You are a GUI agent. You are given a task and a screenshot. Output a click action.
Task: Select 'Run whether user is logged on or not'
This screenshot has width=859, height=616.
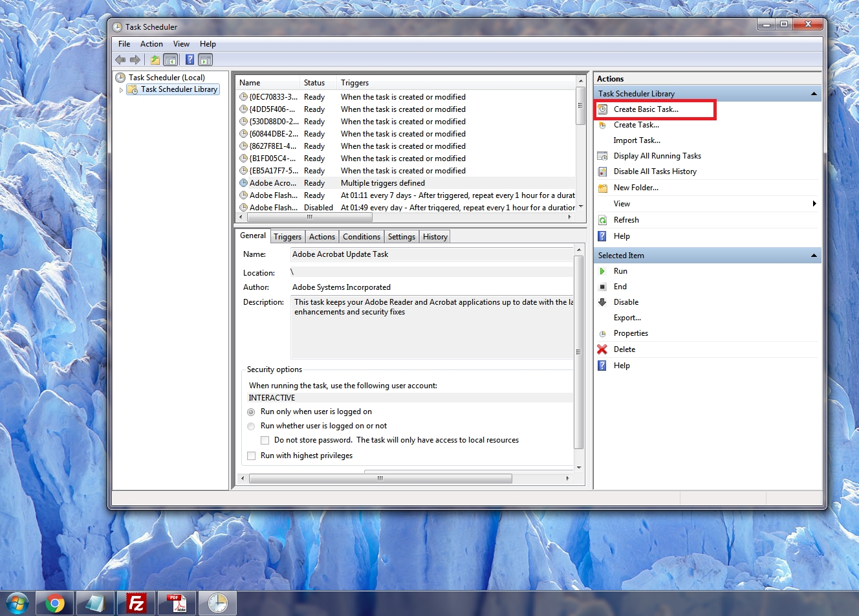click(x=251, y=426)
